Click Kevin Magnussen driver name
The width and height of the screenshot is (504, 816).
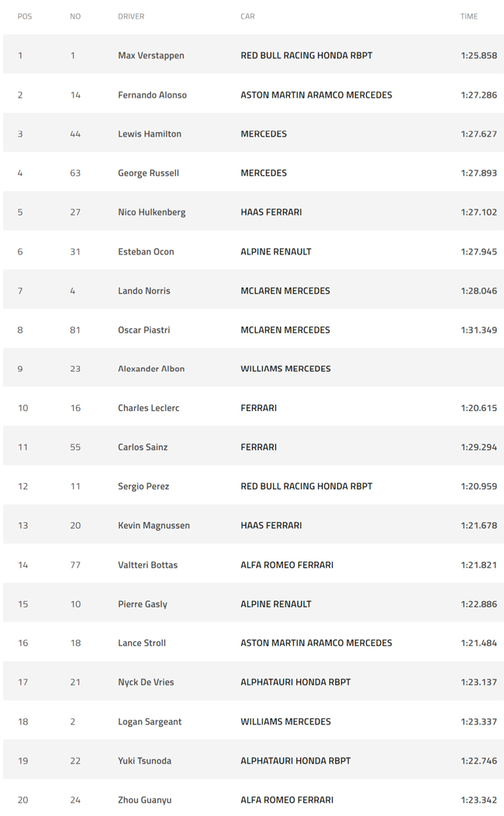click(154, 526)
